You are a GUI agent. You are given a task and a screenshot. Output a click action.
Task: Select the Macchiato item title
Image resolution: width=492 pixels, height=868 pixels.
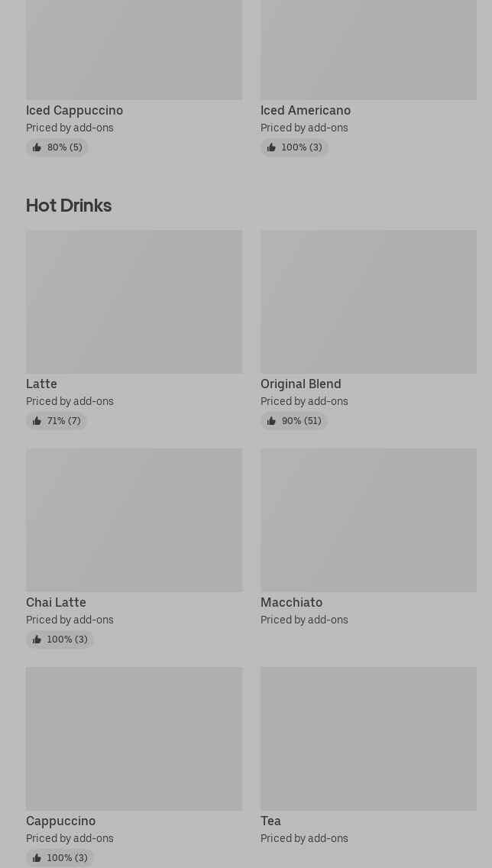pyautogui.click(x=291, y=603)
